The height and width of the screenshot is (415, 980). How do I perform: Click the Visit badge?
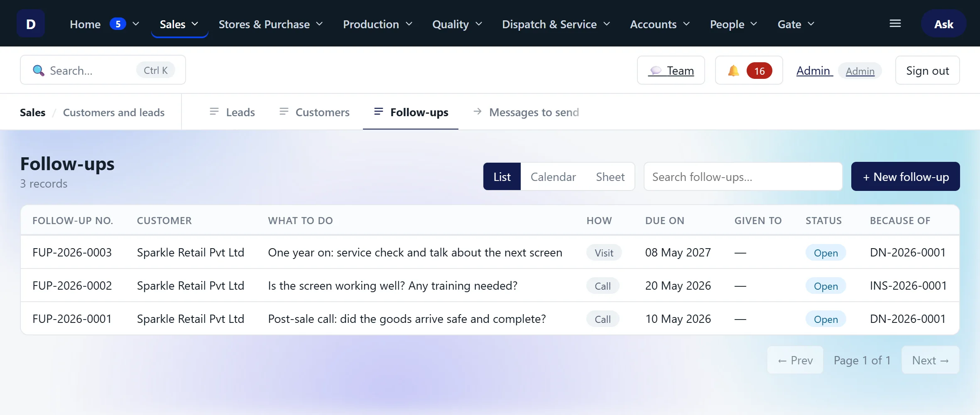604,253
